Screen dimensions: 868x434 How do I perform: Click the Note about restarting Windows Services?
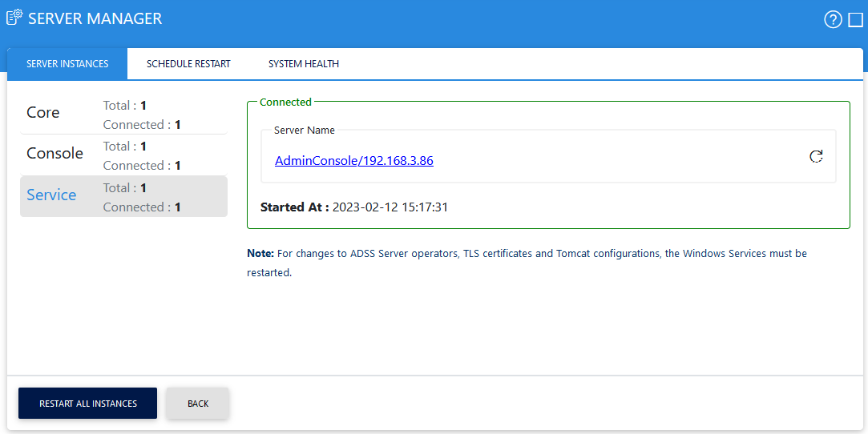527,263
